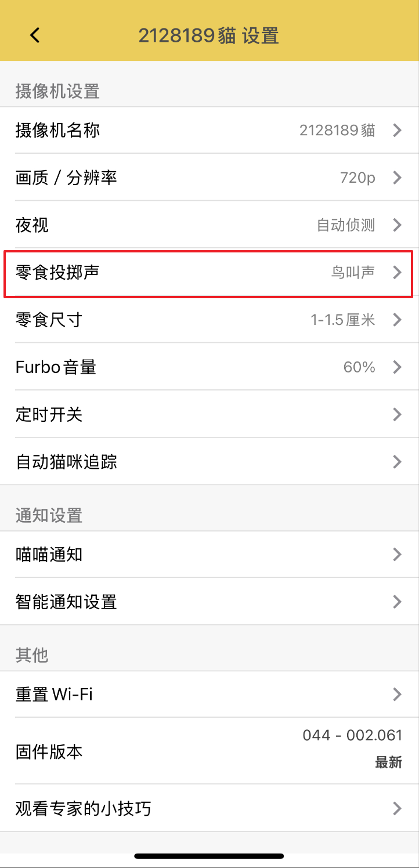Tap chevron beside 60% volume
This screenshot has height=868, width=419.
[x=397, y=367]
